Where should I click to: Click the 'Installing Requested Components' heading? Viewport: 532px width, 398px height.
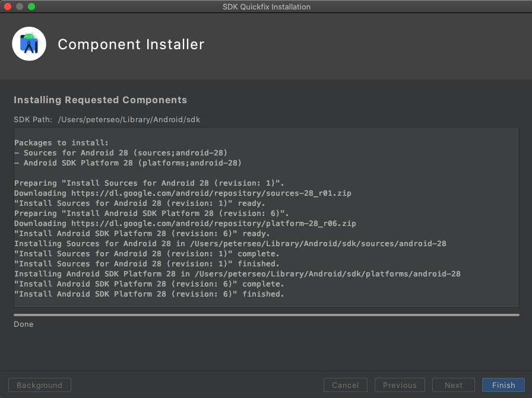(x=100, y=100)
